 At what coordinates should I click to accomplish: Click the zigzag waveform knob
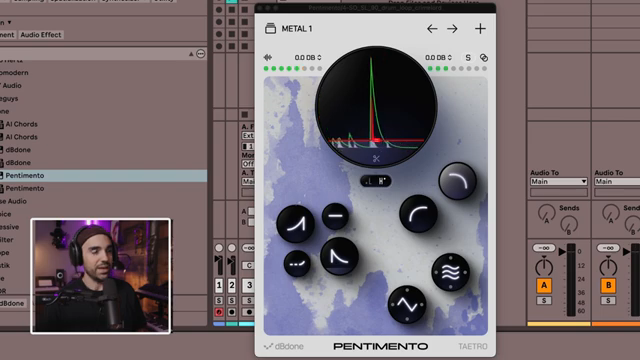[x=407, y=304]
